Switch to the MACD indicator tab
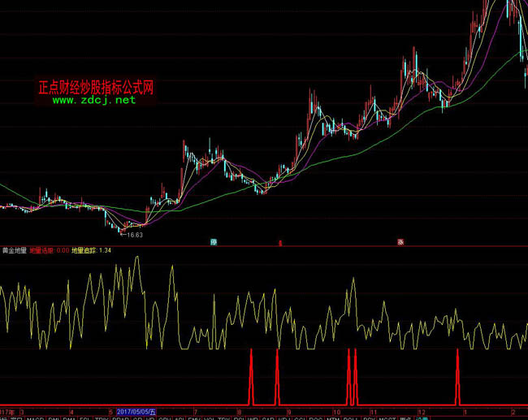The height and width of the screenshot is (420, 528). [x=35, y=418]
